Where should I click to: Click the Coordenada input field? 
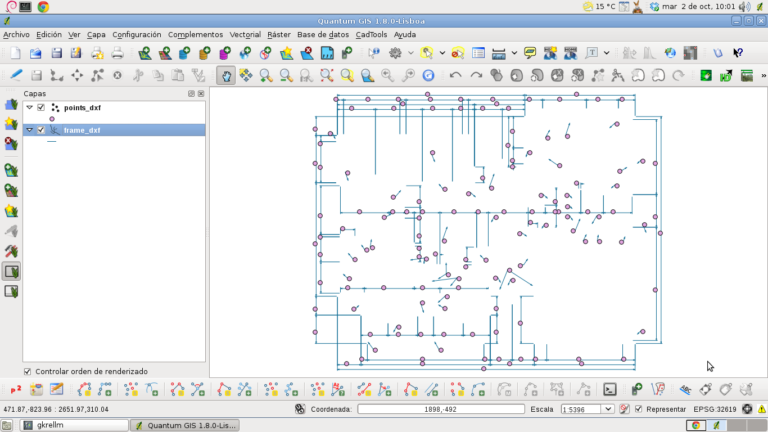440,409
